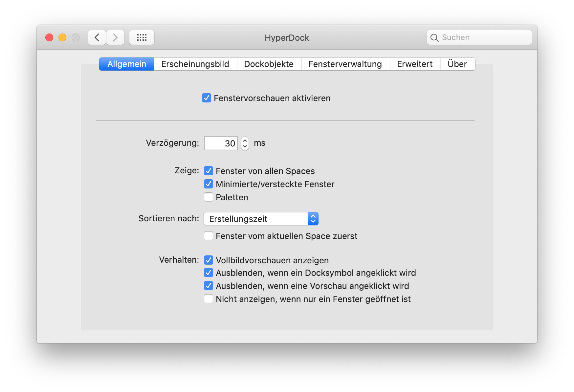Image resolution: width=574 pixels, height=392 pixels.
Task: Enable the Paletten checkbox
Action: [209, 197]
